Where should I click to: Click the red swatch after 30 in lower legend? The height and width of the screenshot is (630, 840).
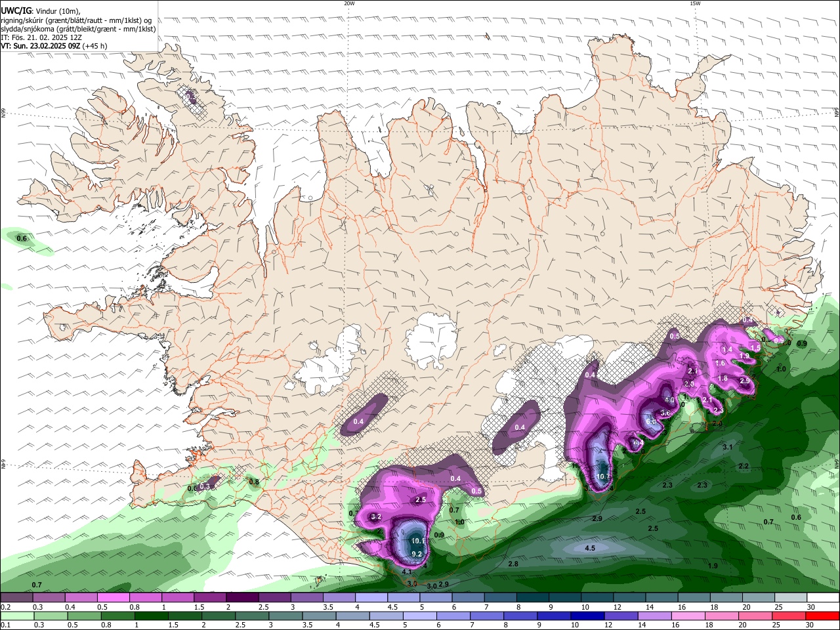coord(822,616)
